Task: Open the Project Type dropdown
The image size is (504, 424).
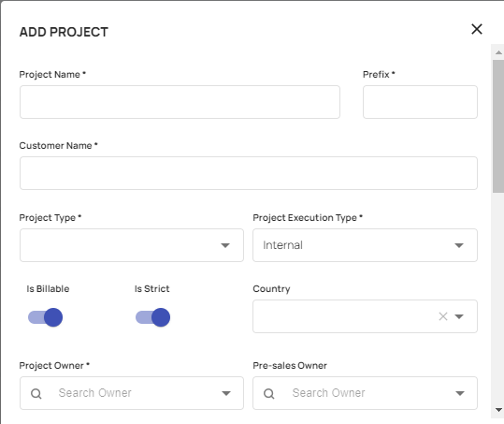Action: pyautogui.click(x=132, y=245)
